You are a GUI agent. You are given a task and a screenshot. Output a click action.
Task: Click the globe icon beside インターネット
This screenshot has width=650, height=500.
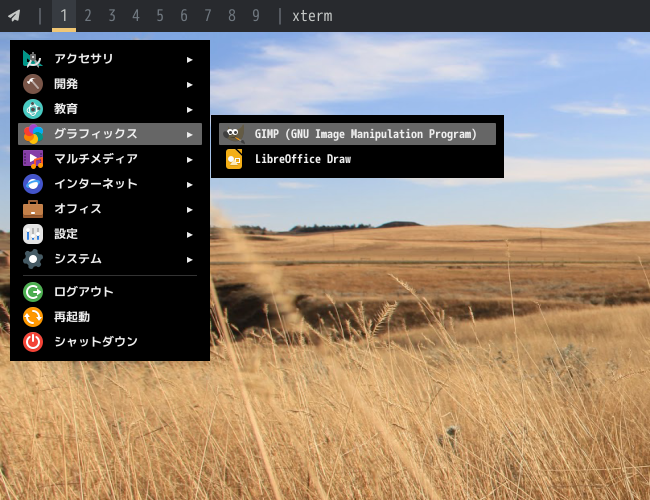click(33, 184)
